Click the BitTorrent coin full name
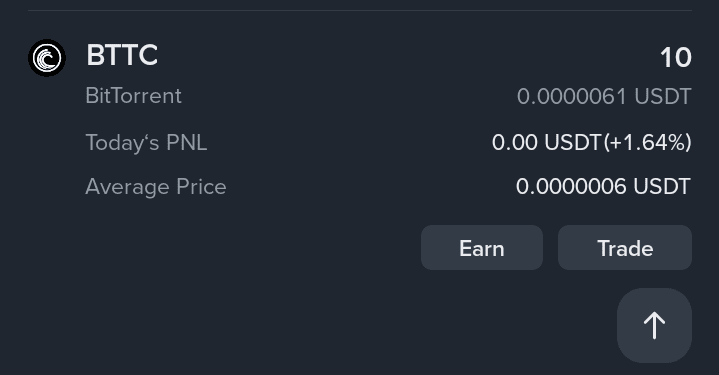The image size is (719, 375). coord(133,96)
